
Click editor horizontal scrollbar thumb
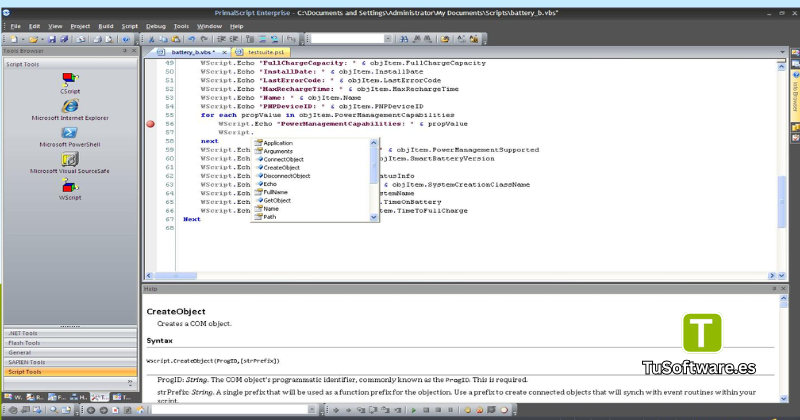[x=176, y=276]
